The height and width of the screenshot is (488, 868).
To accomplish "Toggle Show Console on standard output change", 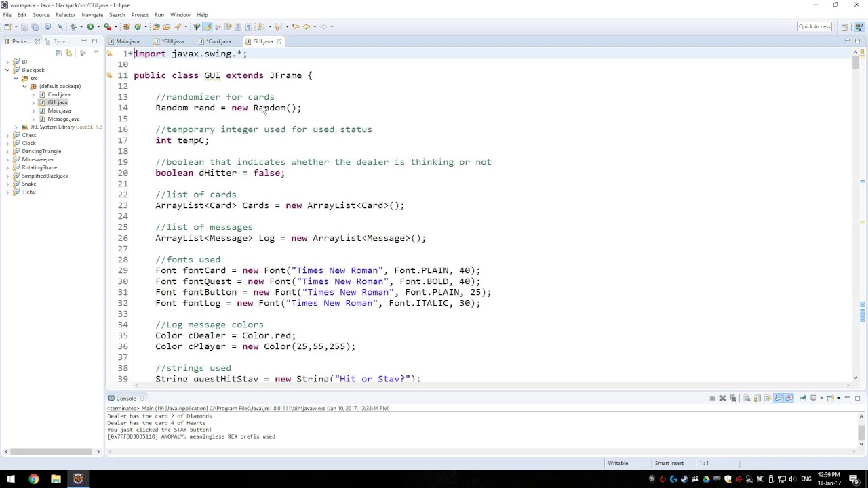I will point(778,398).
